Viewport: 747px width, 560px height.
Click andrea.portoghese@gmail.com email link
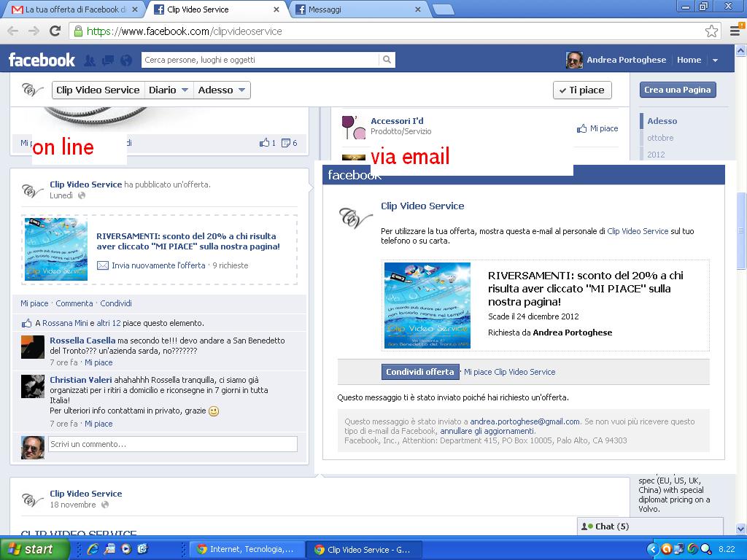525,421
